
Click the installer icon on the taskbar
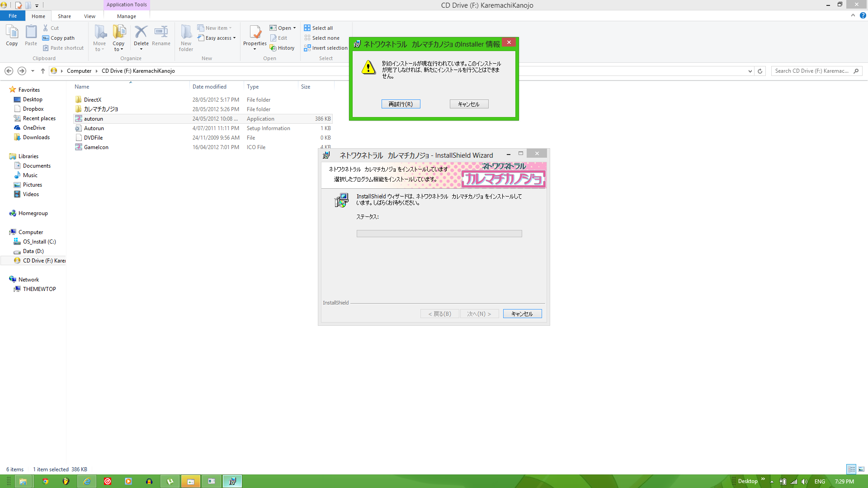pos(232,481)
